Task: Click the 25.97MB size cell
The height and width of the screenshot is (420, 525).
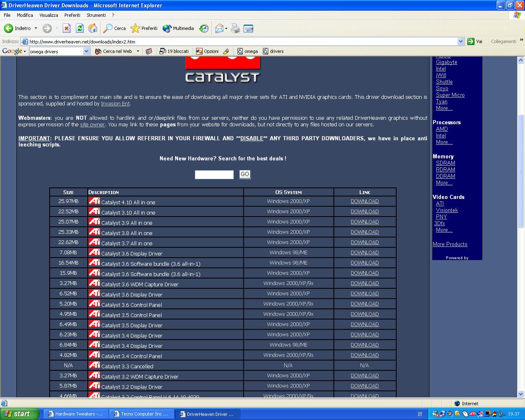Action: [68, 201]
